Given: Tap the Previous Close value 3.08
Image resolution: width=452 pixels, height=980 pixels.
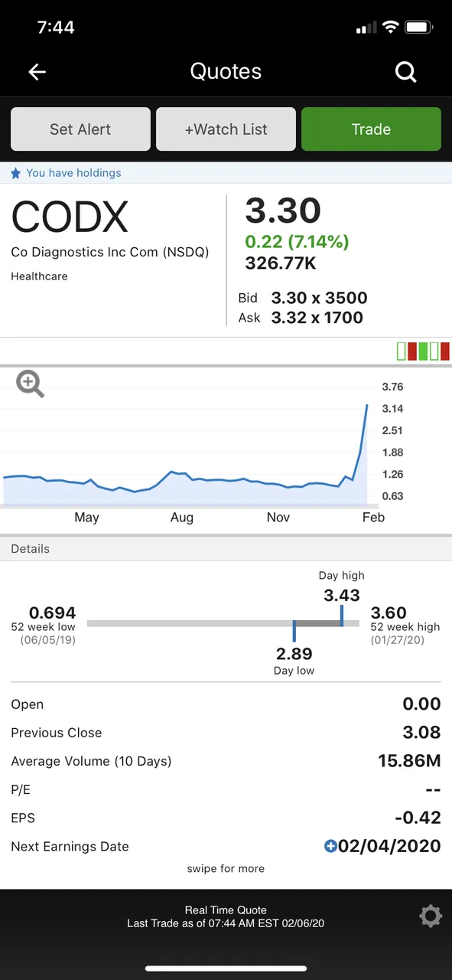Looking at the screenshot, I should pos(422,733).
